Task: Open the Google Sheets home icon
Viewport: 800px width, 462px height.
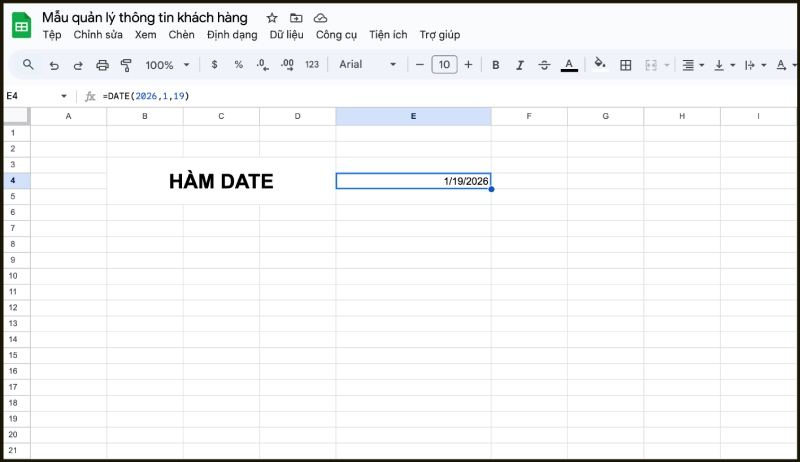Action: pyautogui.click(x=21, y=25)
